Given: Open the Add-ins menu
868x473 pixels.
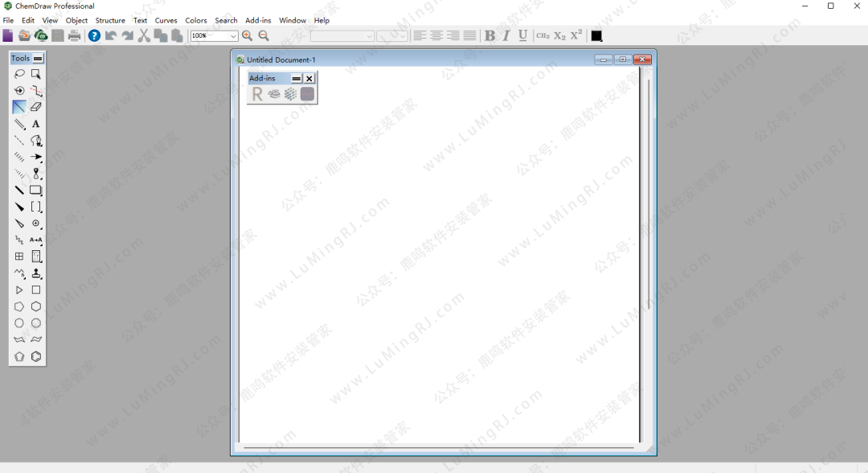Looking at the screenshot, I should point(258,20).
